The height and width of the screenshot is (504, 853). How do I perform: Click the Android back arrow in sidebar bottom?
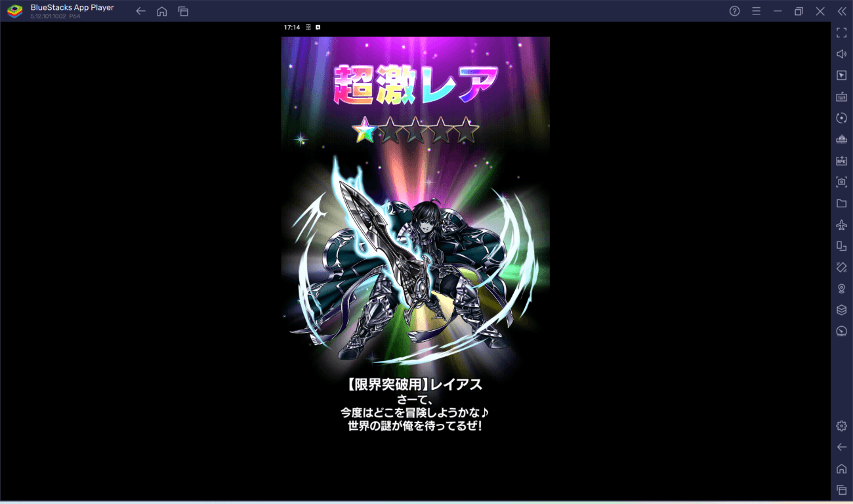point(842,447)
